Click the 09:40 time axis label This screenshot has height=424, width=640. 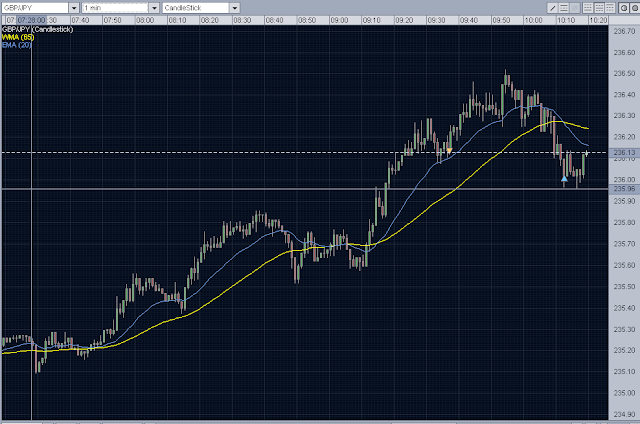[x=469, y=20]
